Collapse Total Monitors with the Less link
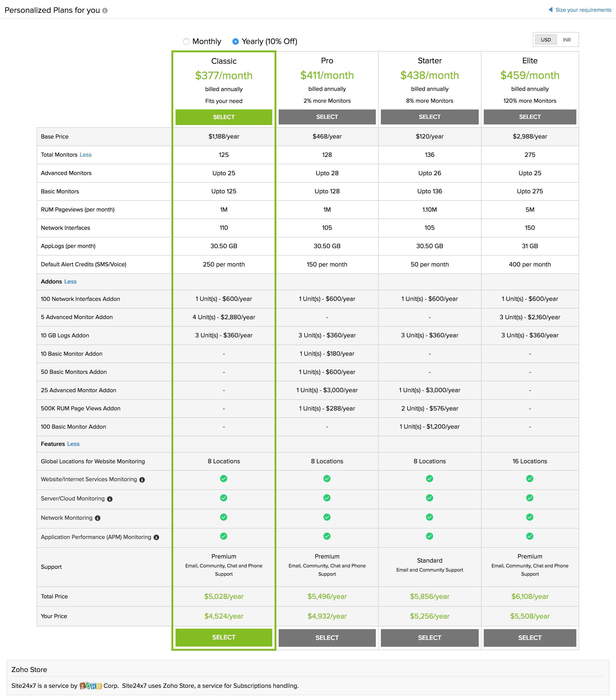 tap(85, 155)
